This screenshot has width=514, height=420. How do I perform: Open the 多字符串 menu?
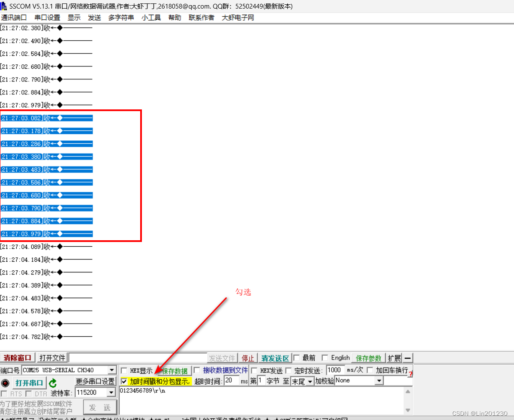point(121,18)
